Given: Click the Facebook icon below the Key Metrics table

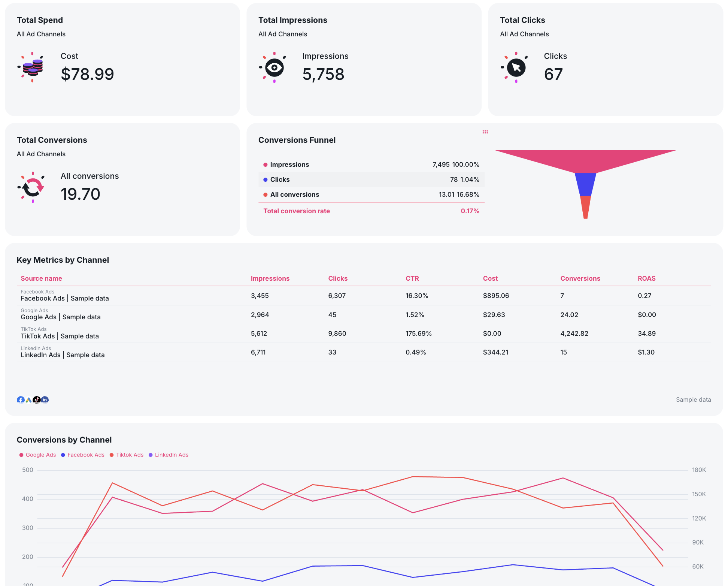Looking at the screenshot, I should click(x=21, y=400).
